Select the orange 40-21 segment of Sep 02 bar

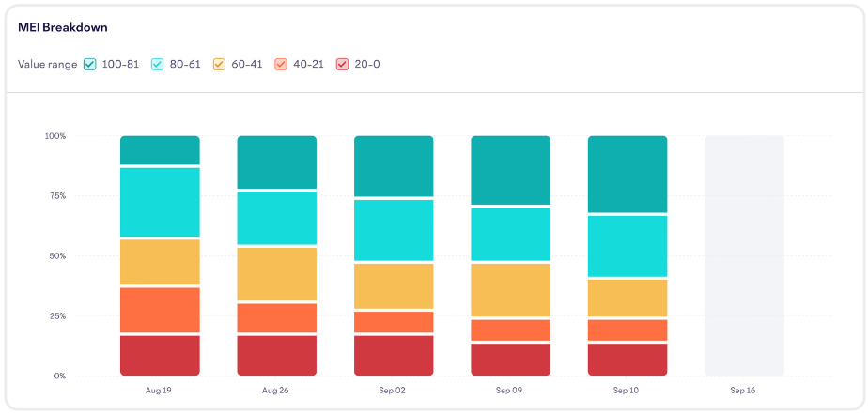tap(394, 322)
